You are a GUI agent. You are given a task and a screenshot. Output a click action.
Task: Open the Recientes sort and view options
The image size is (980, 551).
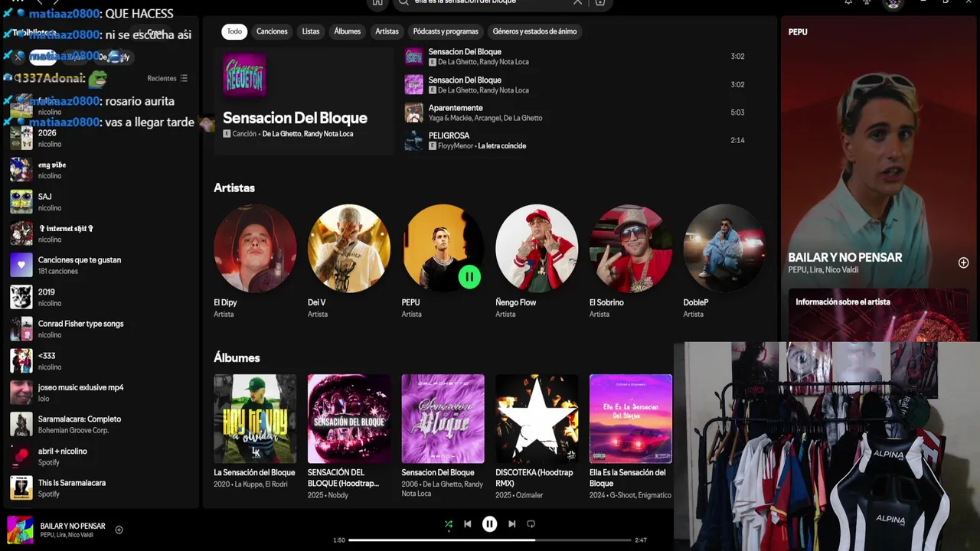click(168, 78)
